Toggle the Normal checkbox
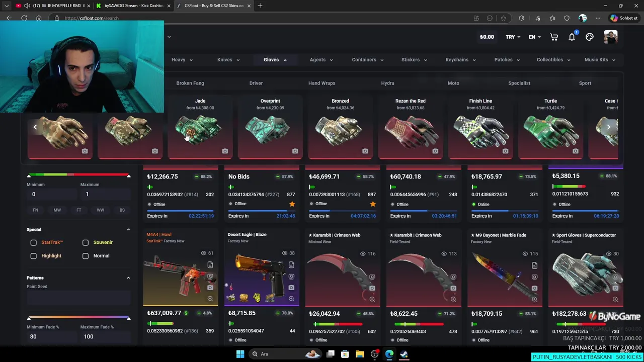 point(86,256)
